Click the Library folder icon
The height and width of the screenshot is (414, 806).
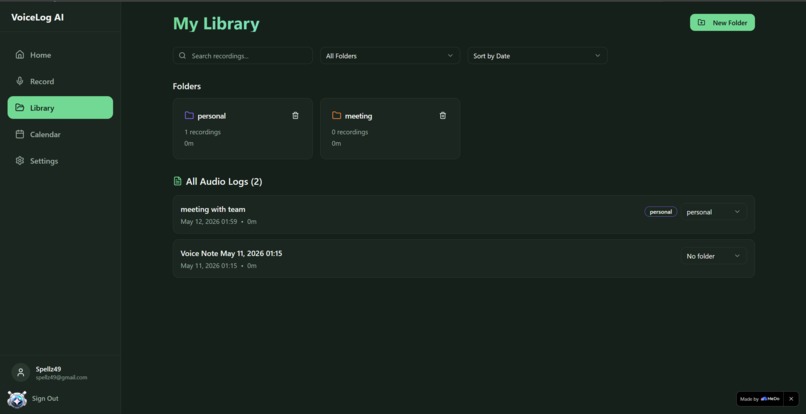(20, 107)
